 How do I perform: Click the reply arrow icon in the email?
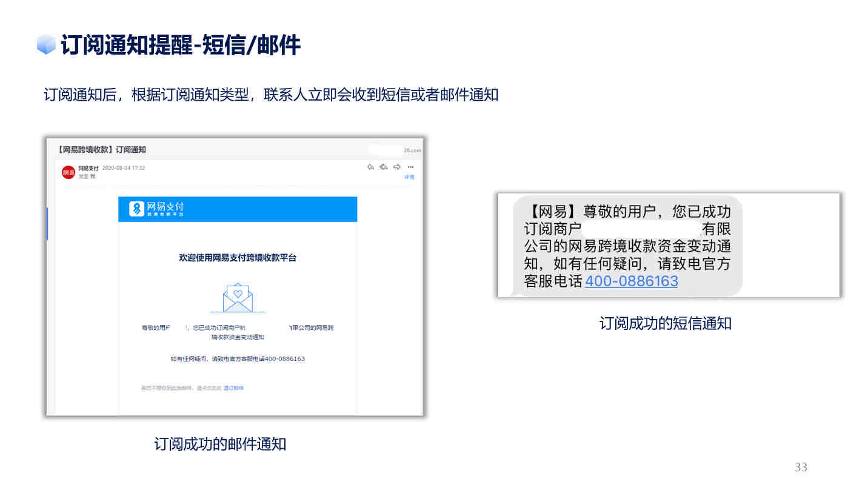[x=370, y=167]
